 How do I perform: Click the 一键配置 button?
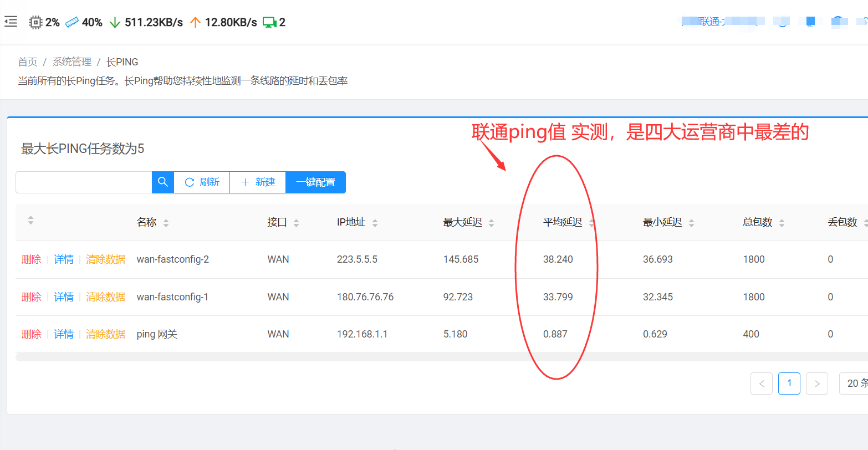pos(316,182)
